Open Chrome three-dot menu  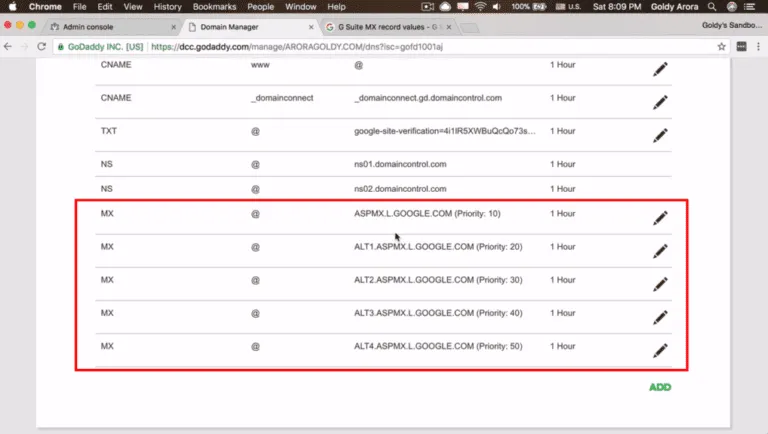pos(758,47)
